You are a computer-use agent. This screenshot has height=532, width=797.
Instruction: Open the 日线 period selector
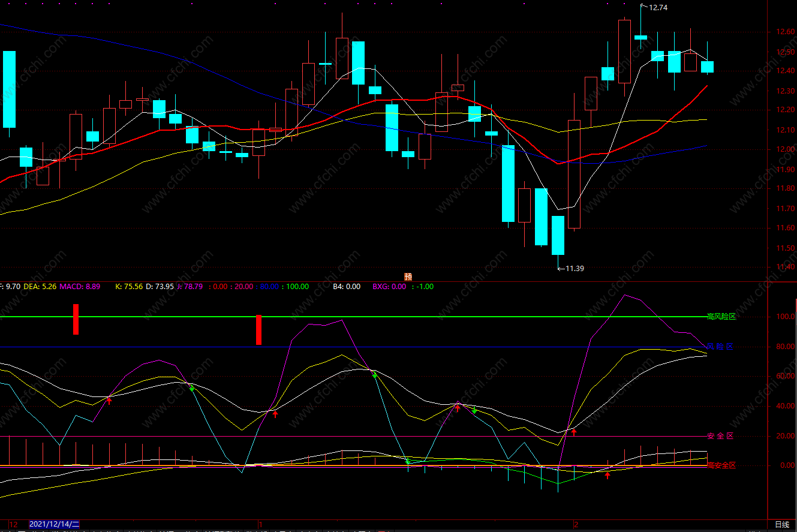pyautogui.click(x=782, y=524)
